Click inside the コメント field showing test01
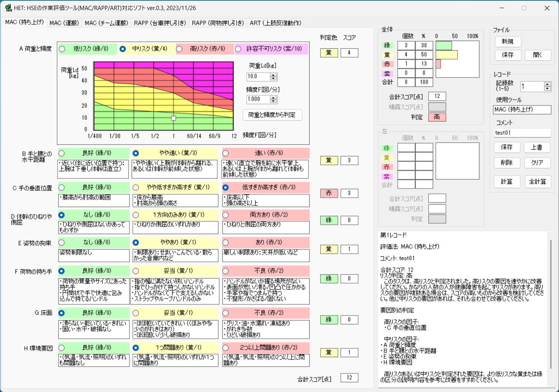This screenshot has width=559, height=392. 522,133
